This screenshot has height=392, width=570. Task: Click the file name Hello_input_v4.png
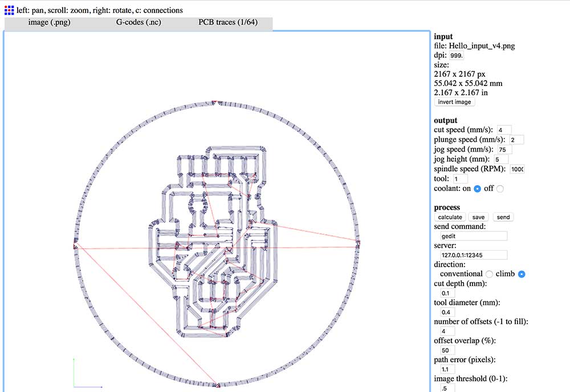[482, 46]
